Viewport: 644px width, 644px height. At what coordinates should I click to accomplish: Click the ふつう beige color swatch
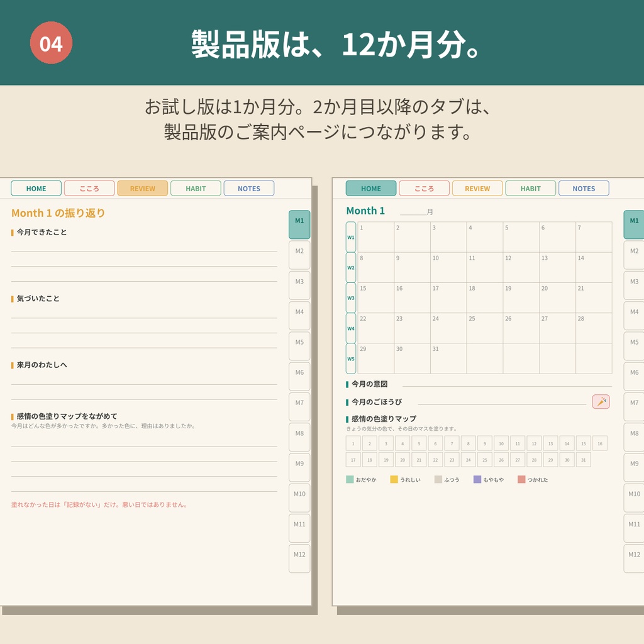tap(438, 479)
